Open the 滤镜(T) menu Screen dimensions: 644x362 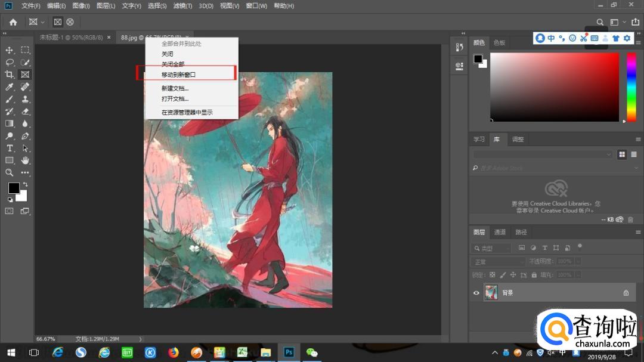[x=183, y=6]
